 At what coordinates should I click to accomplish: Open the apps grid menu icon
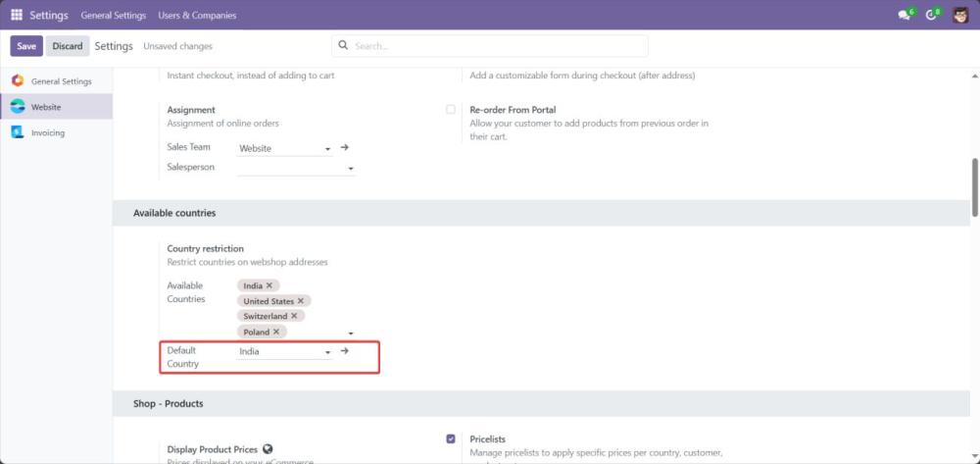(17, 15)
